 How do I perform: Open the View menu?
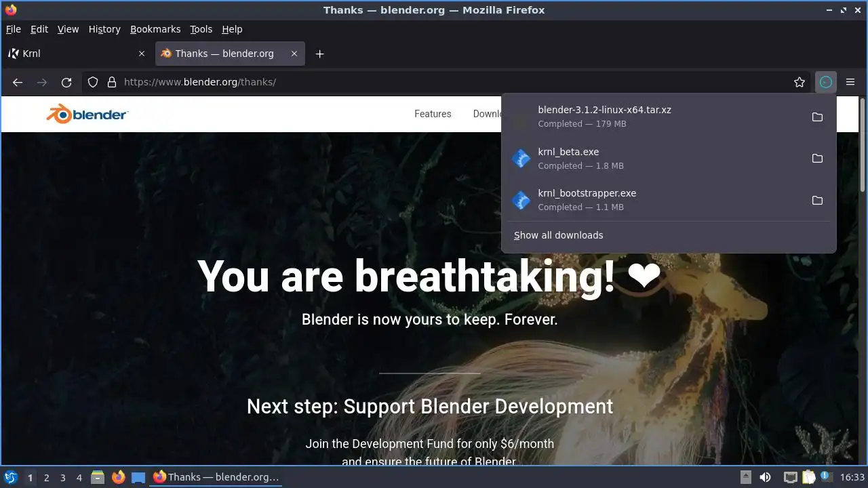68,29
